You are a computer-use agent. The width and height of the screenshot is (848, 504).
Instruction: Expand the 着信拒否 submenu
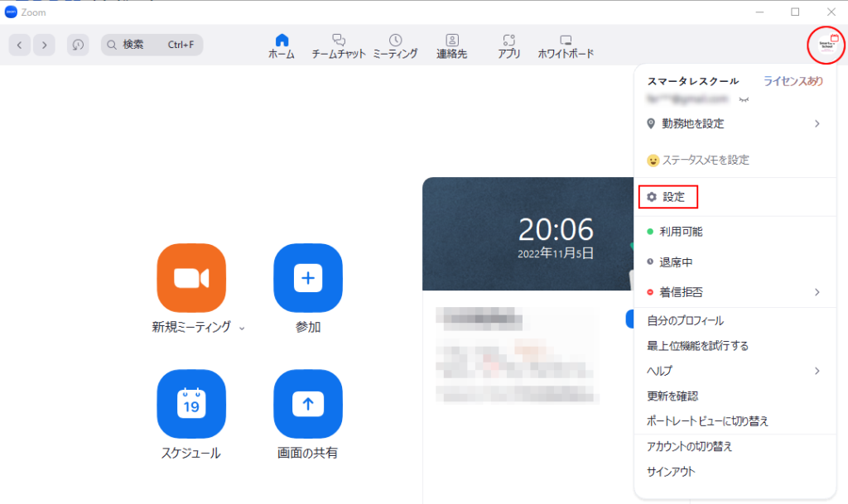click(x=817, y=292)
